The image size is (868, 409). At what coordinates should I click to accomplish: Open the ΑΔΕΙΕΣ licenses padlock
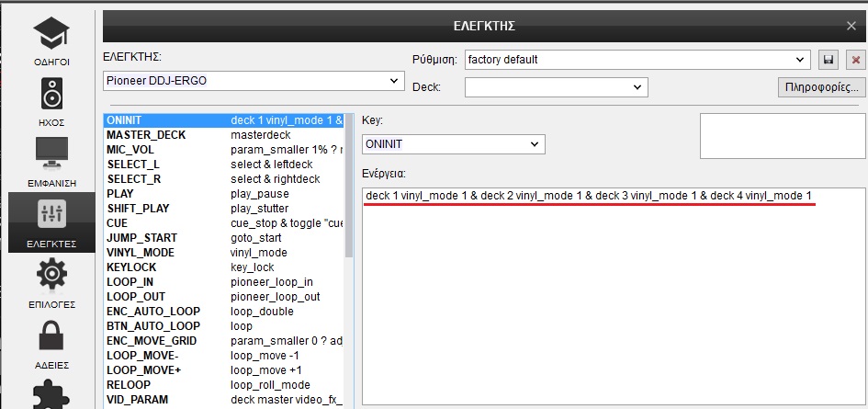pyautogui.click(x=51, y=344)
